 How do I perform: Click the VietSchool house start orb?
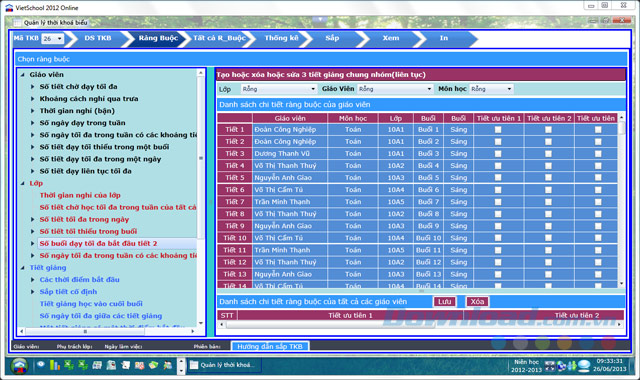[x=19, y=365]
